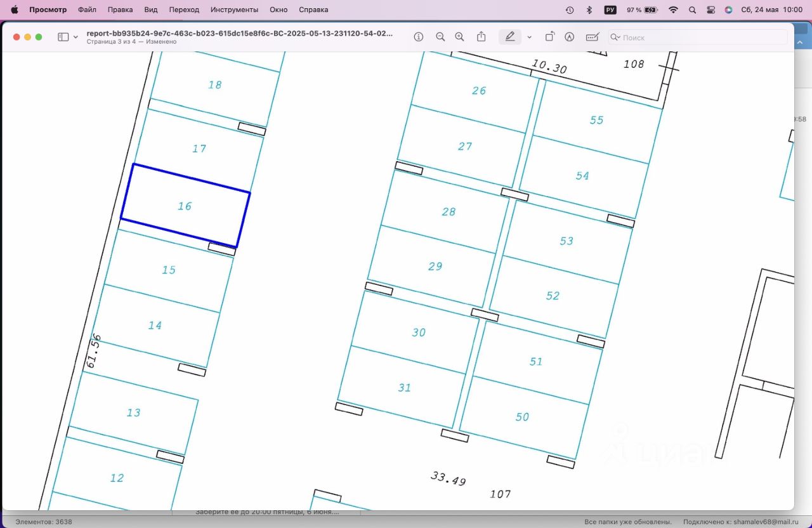Launch Siri from the menu bar

click(x=728, y=10)
